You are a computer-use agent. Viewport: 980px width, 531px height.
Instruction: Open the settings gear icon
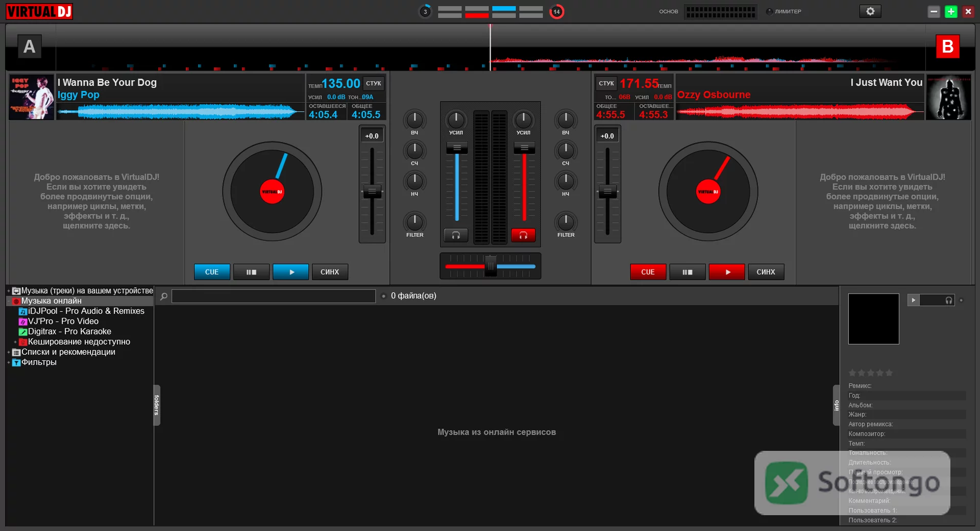(870, 11)
